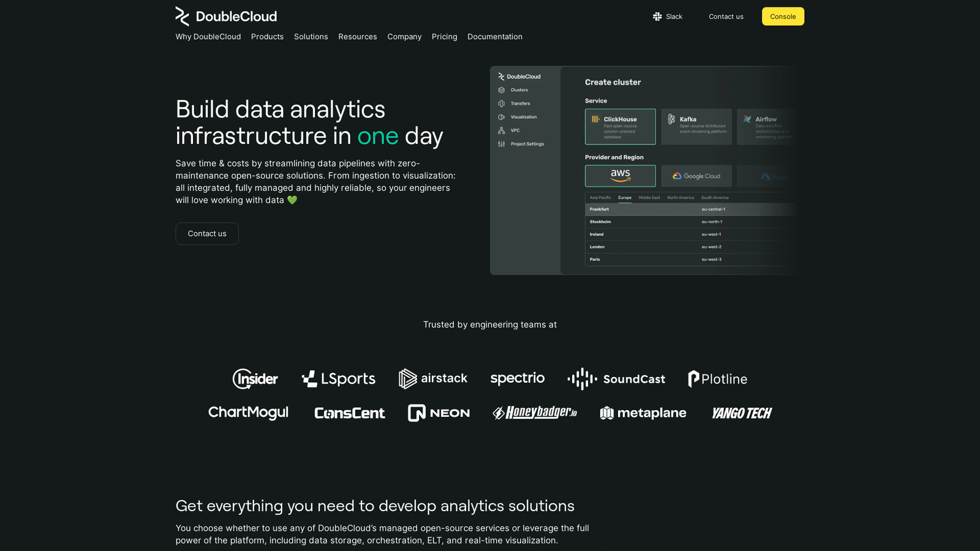980x551 pixels.
Task: Click the Clusters label in mockup sidebar
Action: click(519, 90)
